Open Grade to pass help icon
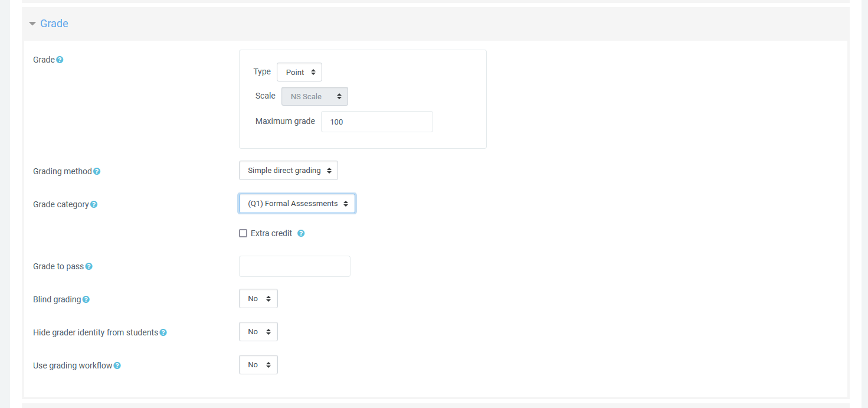Viewport: 868px width, 408px height. [89, 266]
